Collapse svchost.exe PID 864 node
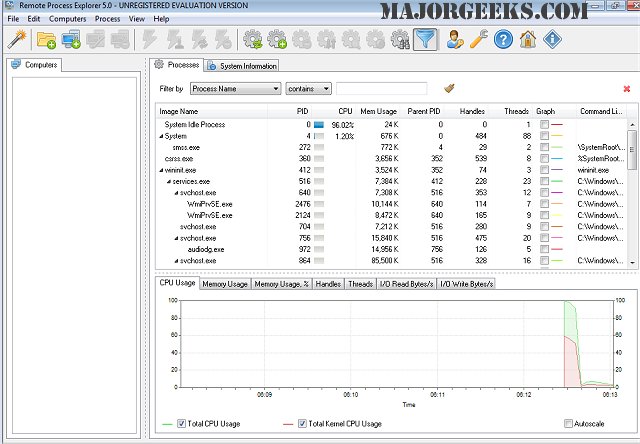 [177, 261]
